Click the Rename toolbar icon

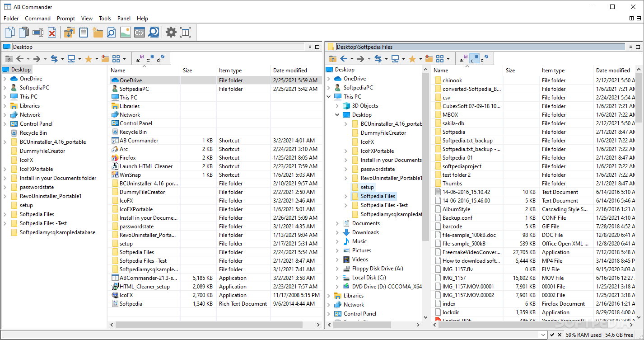(38, 32)
